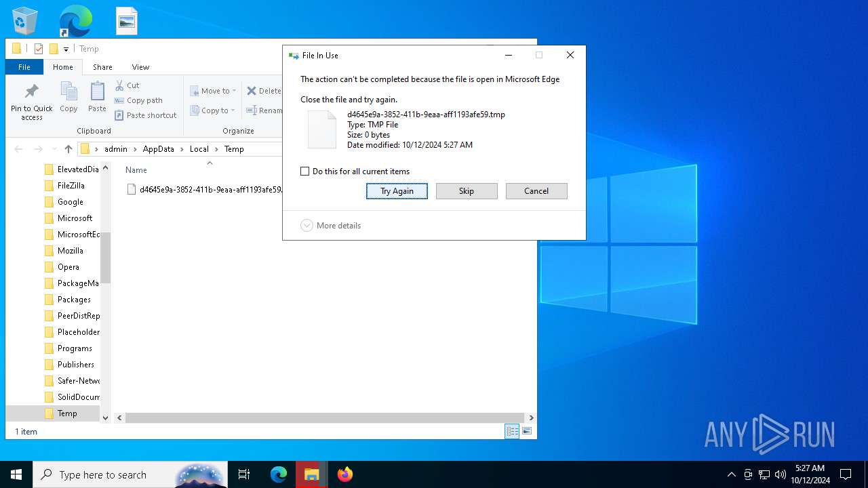The image size is (868, 488).
Task: Click the Cancel button in dialog
Action: coord(536,191)
